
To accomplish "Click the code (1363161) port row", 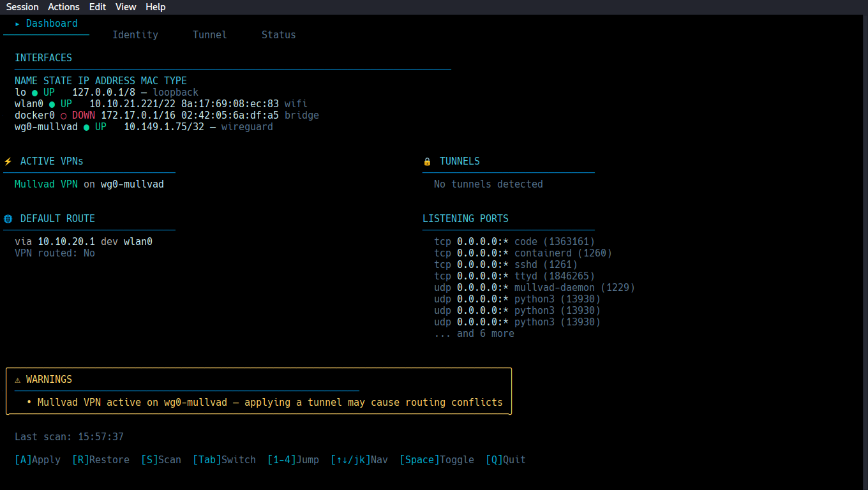I will (x=514, y=242).
